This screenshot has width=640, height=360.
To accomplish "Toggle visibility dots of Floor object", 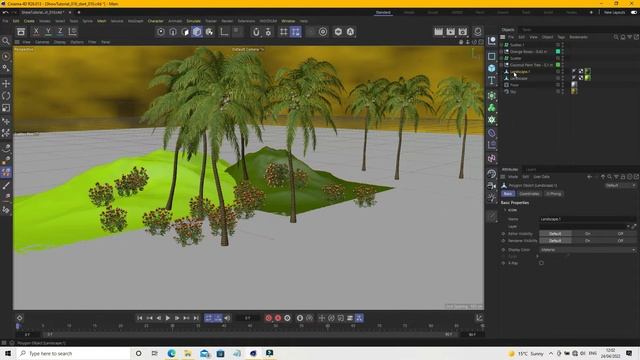I will click(563, 85).
